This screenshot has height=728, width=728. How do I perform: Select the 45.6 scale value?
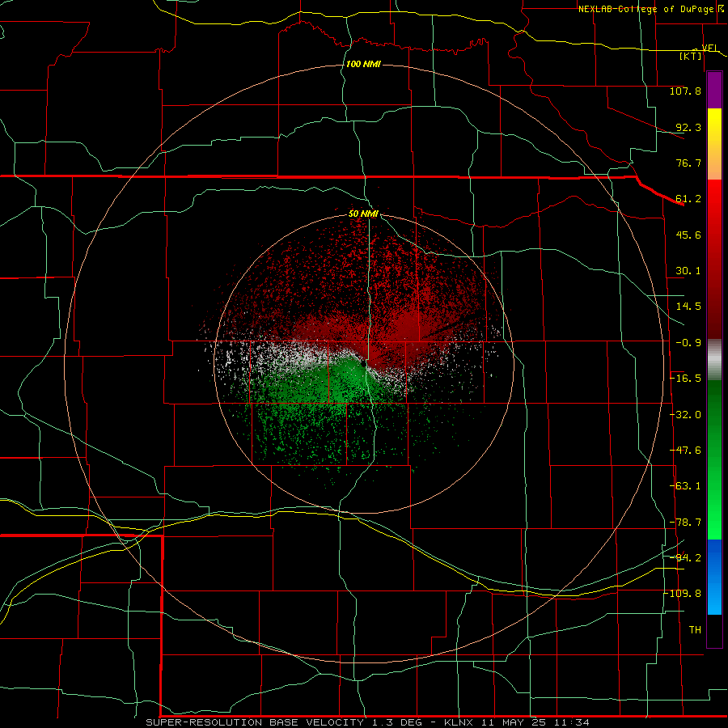688,235
